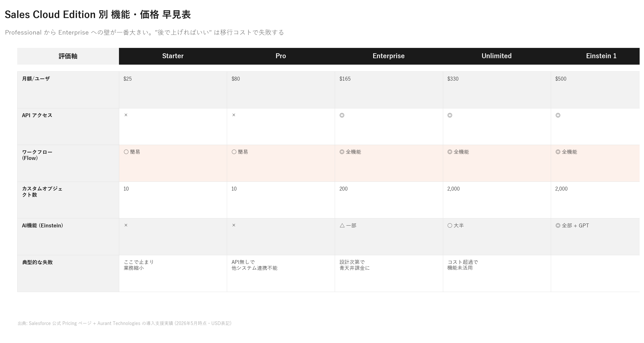644x343 pixels.
Task: Click the source footnote beginning '出典: Salesforce'
Action: pos(125,323)
